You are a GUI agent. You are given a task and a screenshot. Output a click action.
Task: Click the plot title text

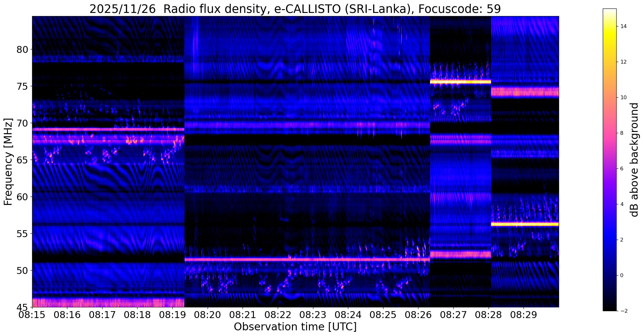tap(295, 9)
